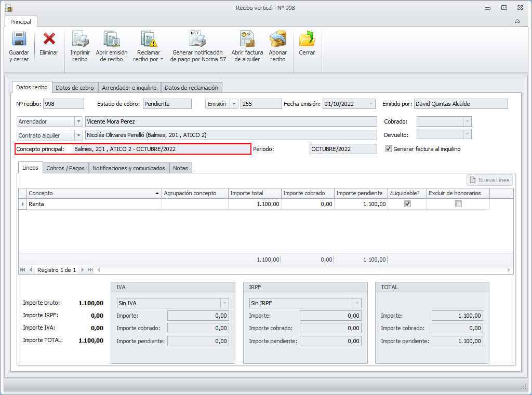Screen dimensions: 532x395
Task: Open the Fecha emisión date dropdown
Action: coord(371,104)
